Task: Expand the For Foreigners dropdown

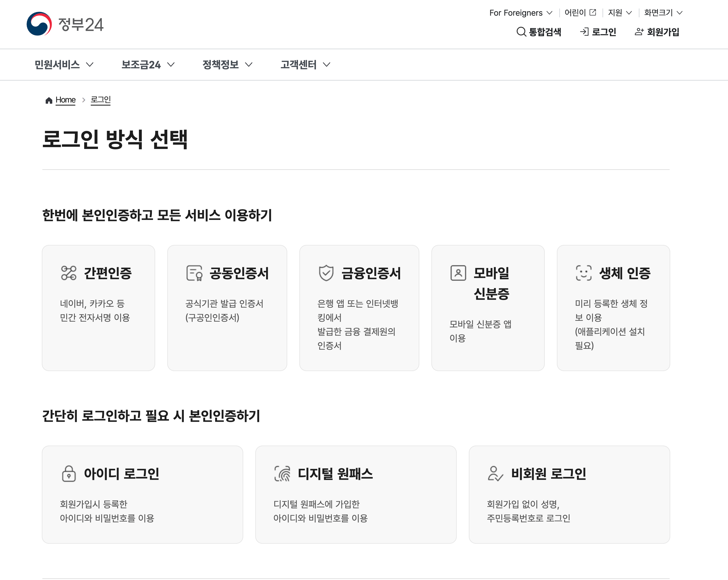Action: [x=520, y=13]
